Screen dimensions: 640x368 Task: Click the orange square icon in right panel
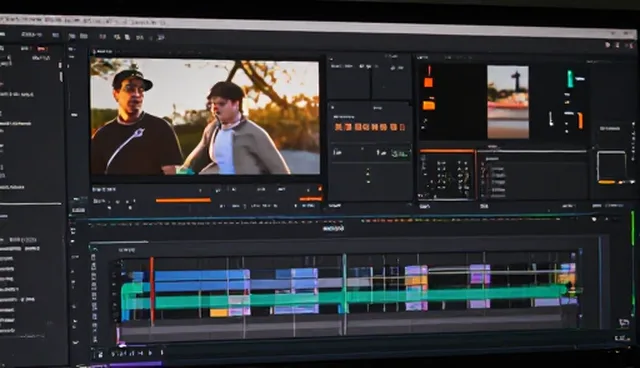(x=428, y=82)
